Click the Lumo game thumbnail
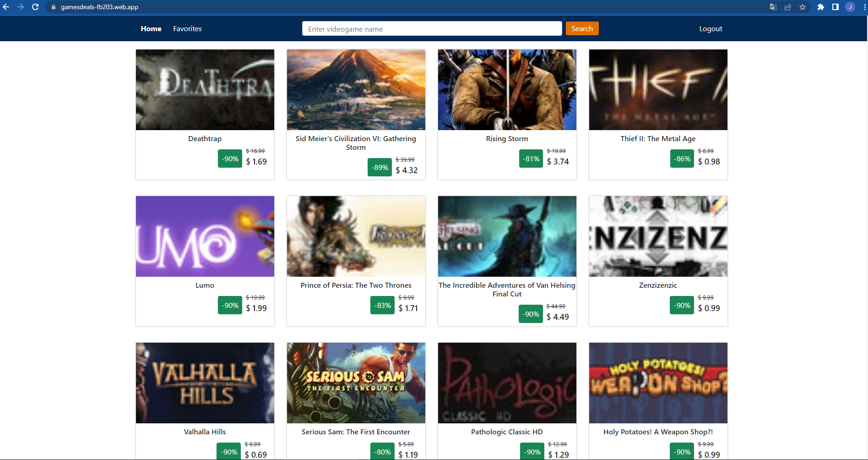The width and height of the screenshot is (868, 460). click(x=205, y=236)
